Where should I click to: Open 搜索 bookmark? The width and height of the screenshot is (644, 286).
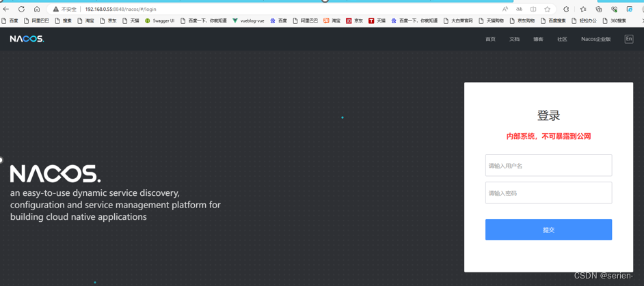point(64,20)
